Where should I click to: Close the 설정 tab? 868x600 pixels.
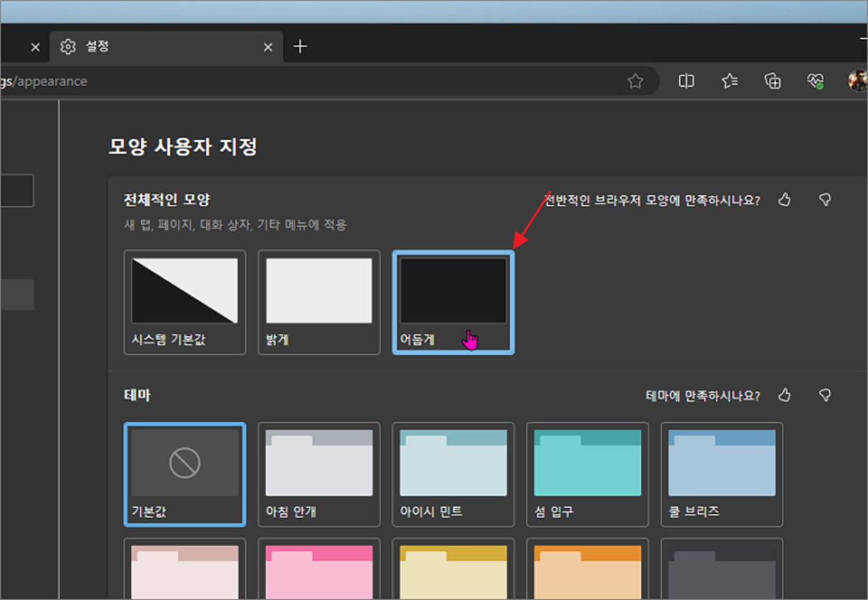(268, 47)
